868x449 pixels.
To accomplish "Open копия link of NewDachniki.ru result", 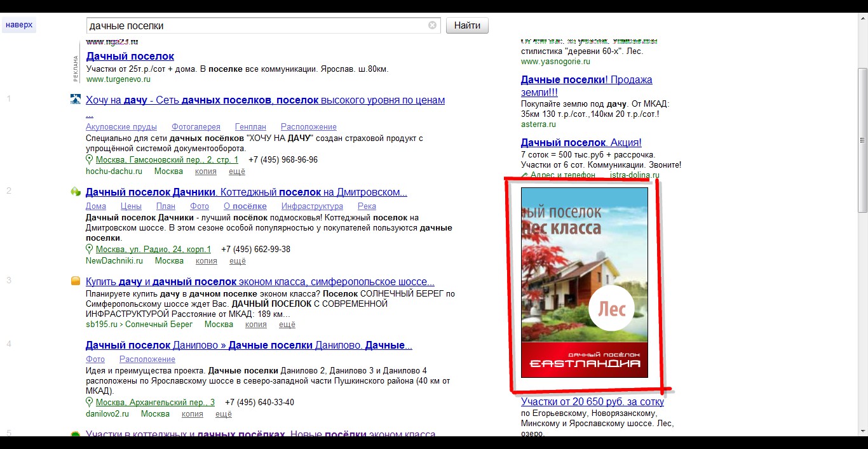I will coord(207,261).
